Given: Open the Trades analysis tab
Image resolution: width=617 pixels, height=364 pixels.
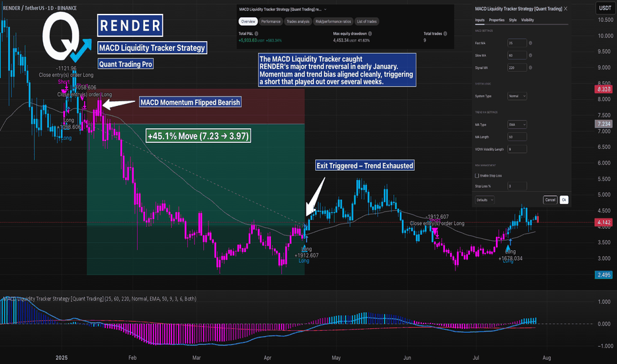Looking at the screenshot, I should [x=298, y=22].
